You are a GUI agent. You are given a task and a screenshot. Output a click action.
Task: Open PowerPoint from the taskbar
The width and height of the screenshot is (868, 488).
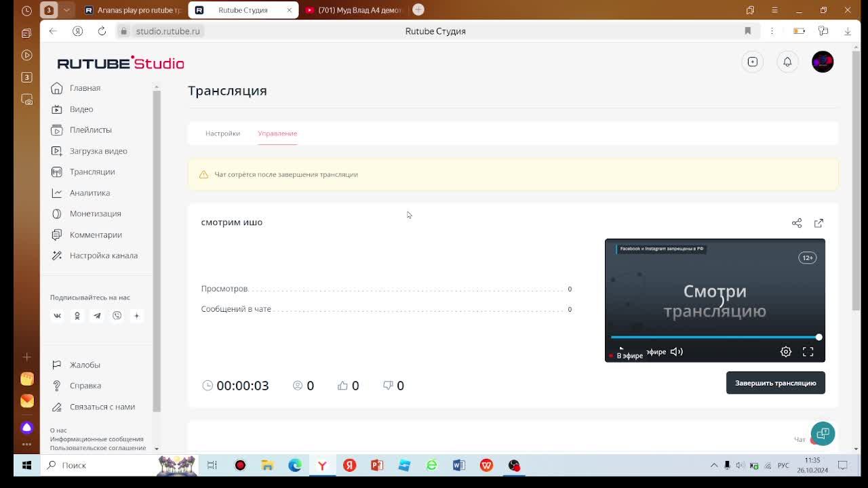click(x=377, y=466)
